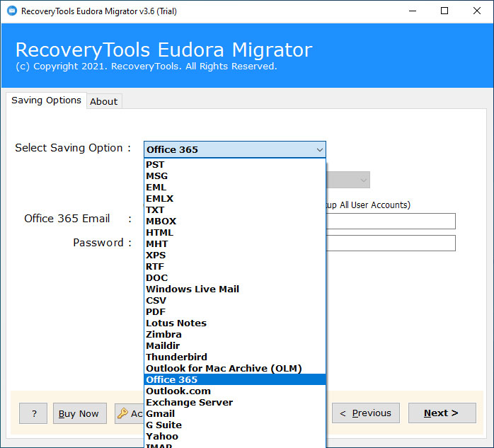Choose MSG from the saving list
Image resolution: width=494 pixels, height=448 pixels.
(235, 176)
